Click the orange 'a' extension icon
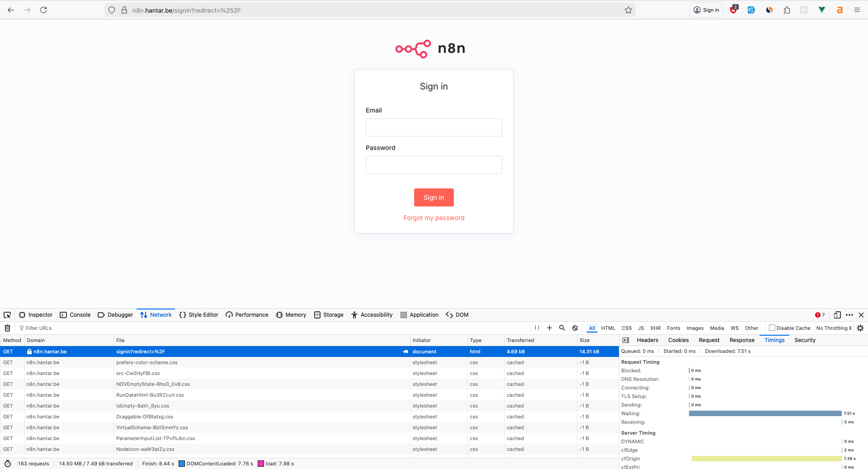This screenshot has height=469, width=868. point(840,10)
